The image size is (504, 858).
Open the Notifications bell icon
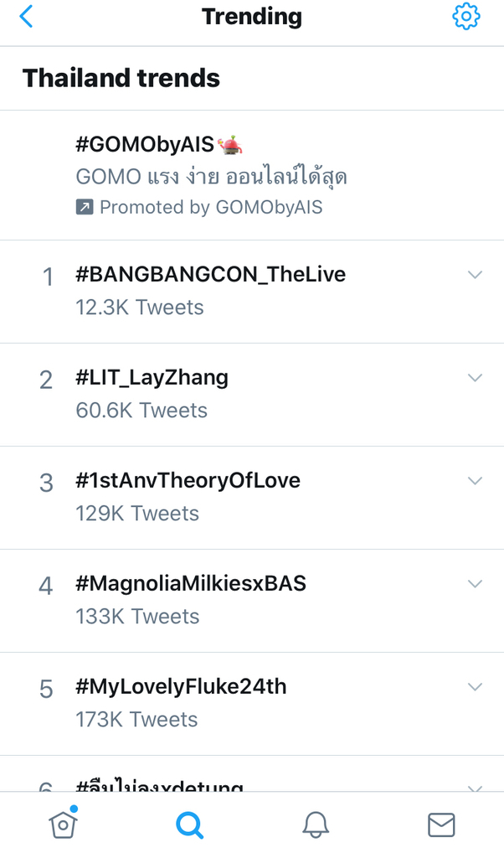(x=316, y=825)
